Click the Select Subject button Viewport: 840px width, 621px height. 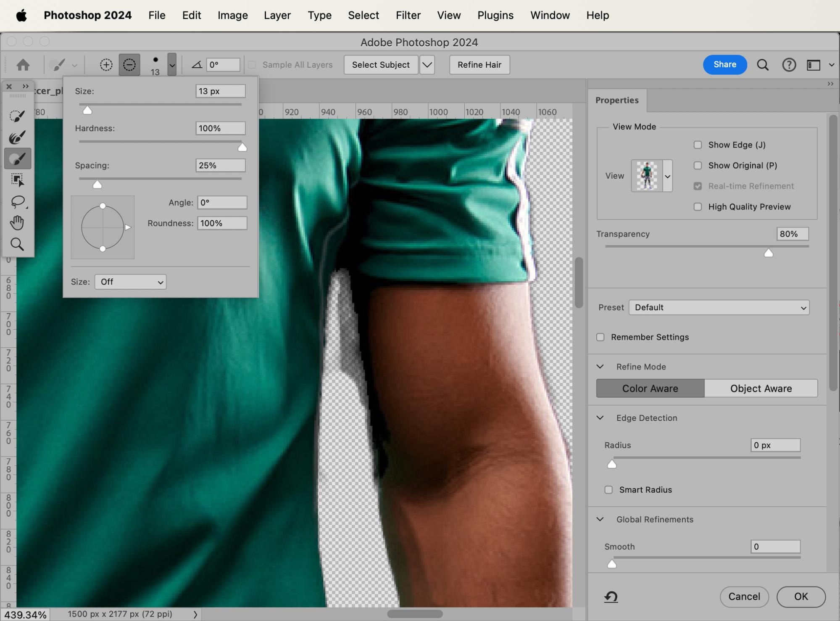coord(381,65)
